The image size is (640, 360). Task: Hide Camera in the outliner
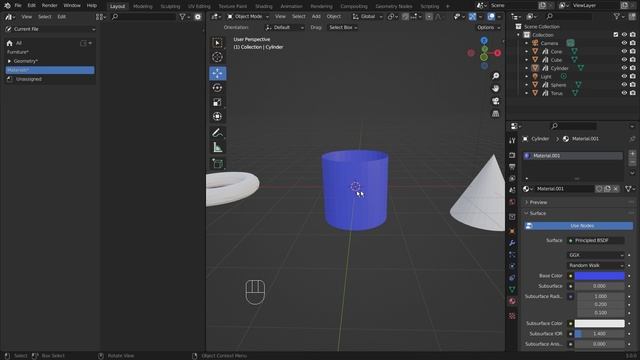pyautogui.click(x=624, y=43)
